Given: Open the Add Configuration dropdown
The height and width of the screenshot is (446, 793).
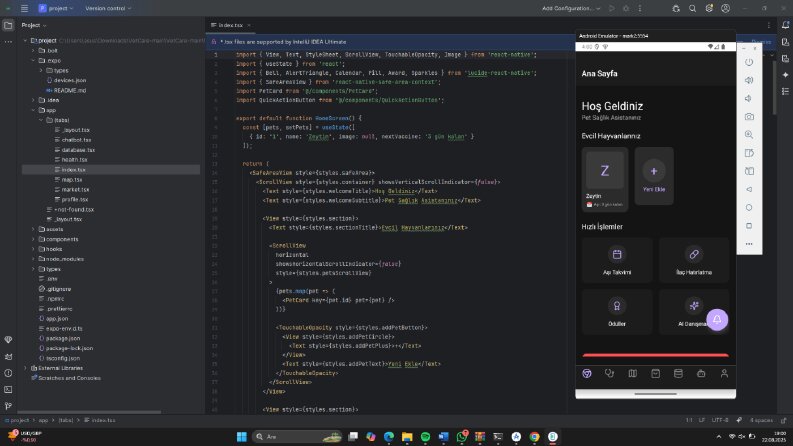Looking at the screenshot, I should (571, 8).
